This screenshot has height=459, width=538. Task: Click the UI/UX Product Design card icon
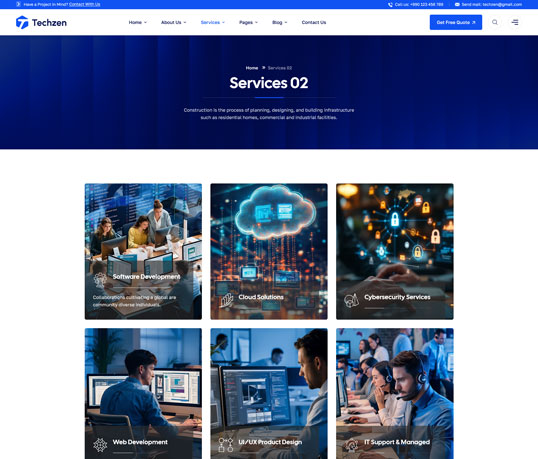tap(226, 445)
